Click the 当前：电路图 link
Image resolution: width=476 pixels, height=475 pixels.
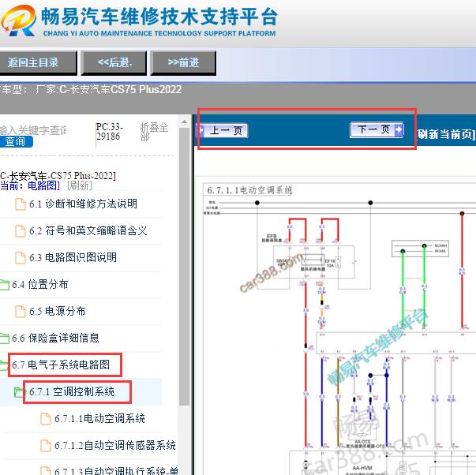30,185
